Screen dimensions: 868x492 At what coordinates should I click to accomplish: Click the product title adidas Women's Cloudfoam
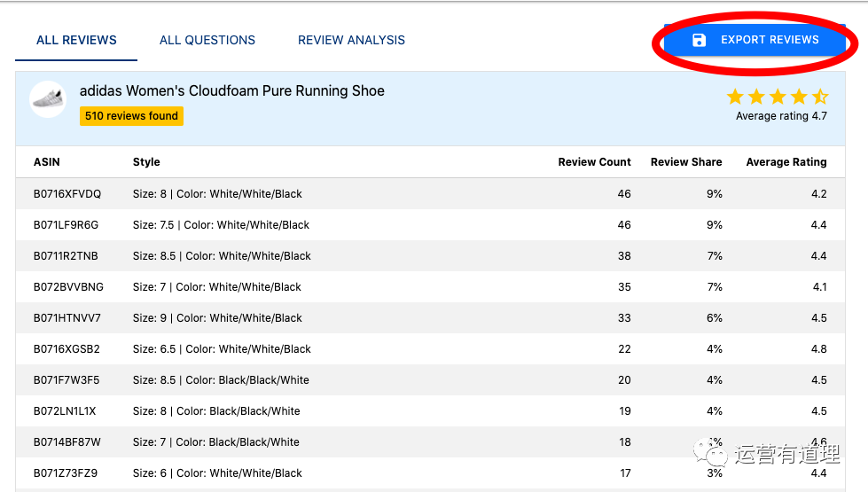232,90
